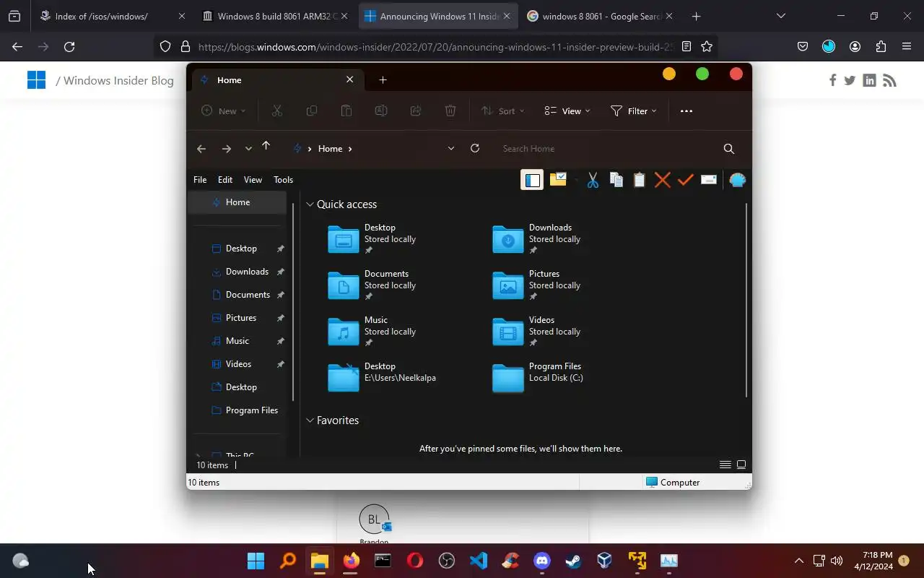Add a new Explorer tab
Image resolution: width=924 pixels, height=578 pixels.
[x=383, y=80]
